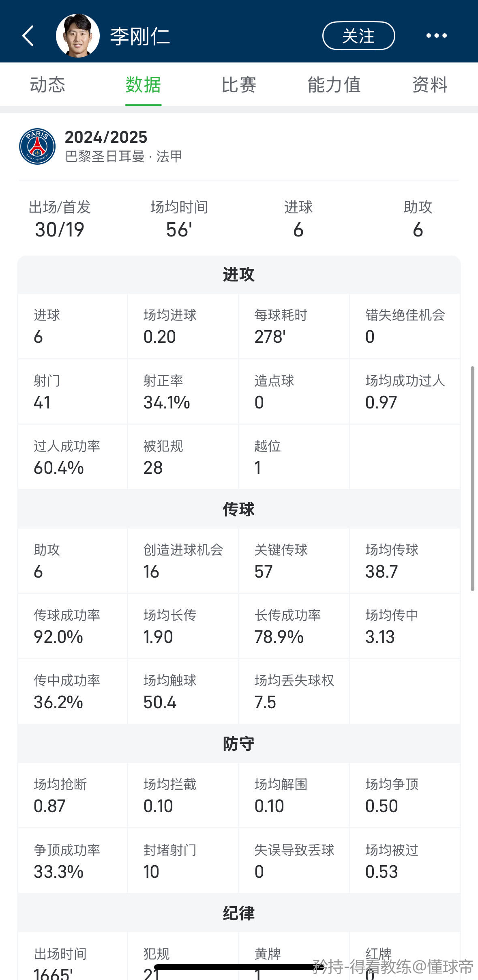Screen dimensions: 478x980
Task: Open the 比赛 tab
Action: coord(239,85)
